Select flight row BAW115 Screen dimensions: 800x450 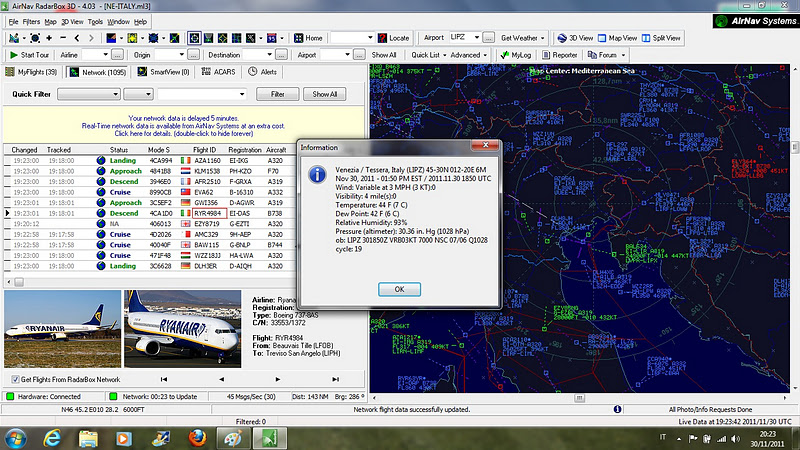(x=151, y=245)
